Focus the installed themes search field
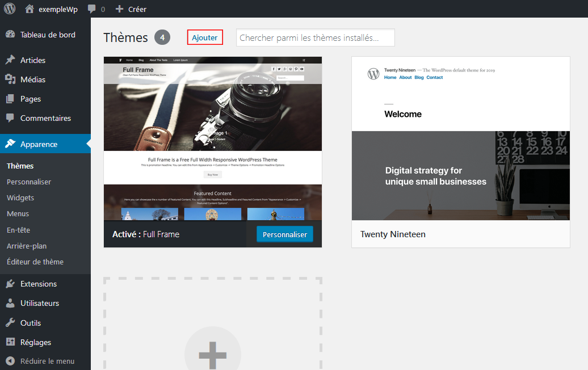This screenshot has height=370, width=588. pos(316,37)
